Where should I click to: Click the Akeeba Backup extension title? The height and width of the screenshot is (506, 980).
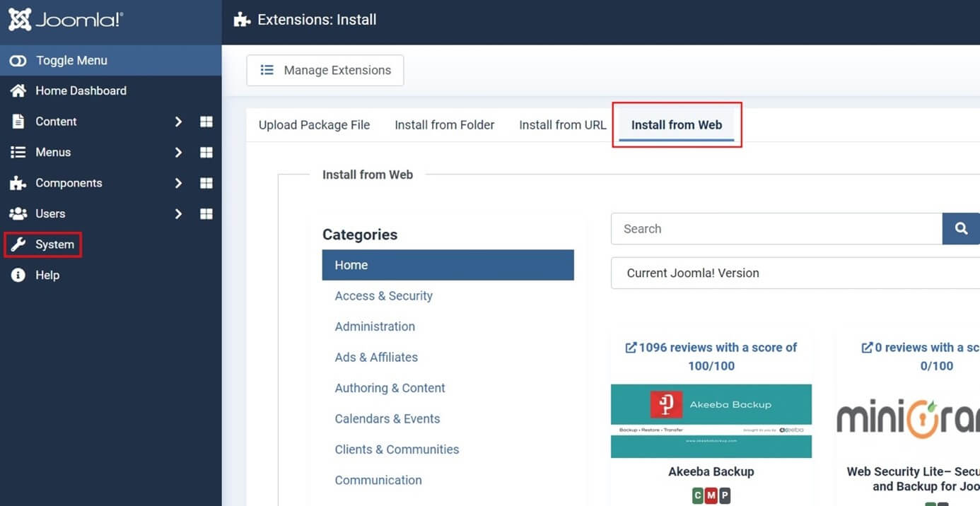click(711, 471)
